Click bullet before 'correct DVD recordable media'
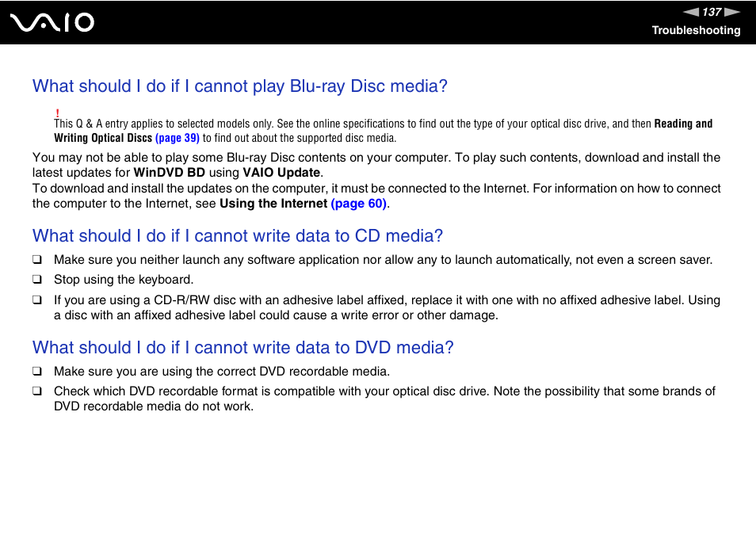This screenshot has height=534, width=756. pyautogui.click(x=37, y=372)
